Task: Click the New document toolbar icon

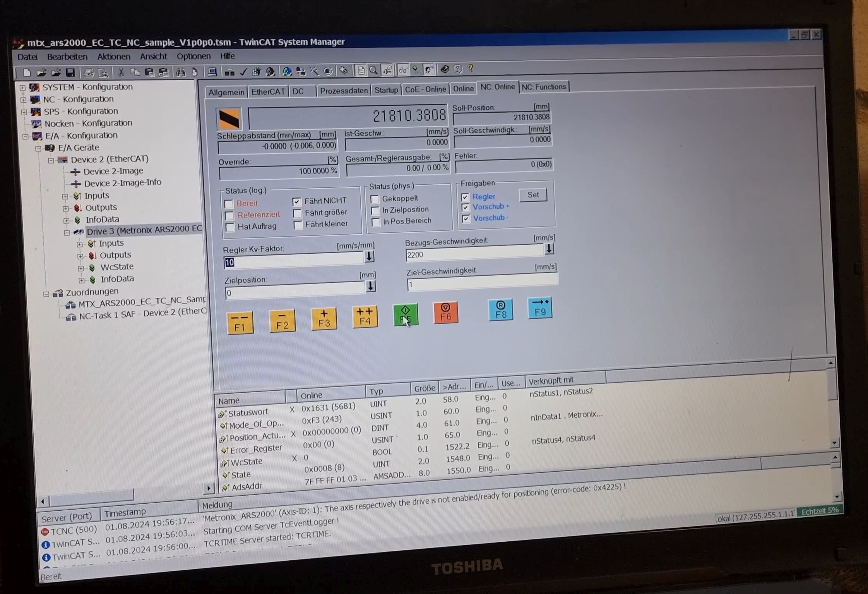Action: [26, 73]
